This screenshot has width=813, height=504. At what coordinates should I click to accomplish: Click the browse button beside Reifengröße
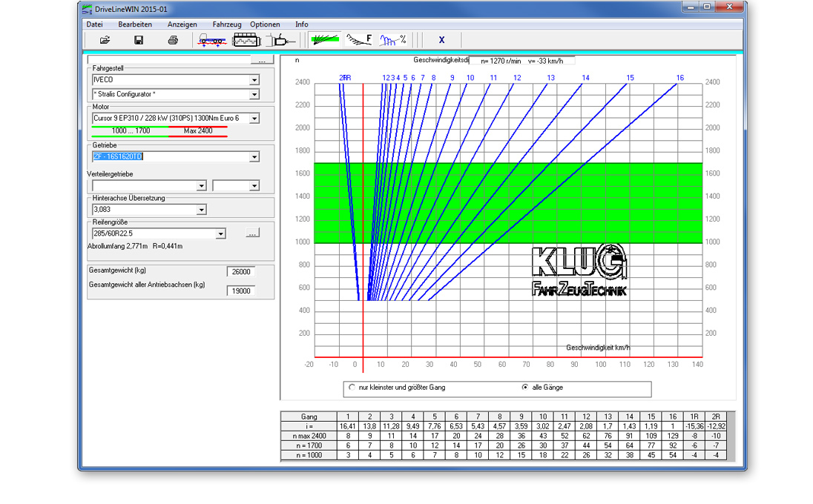(x=252, y=233)
